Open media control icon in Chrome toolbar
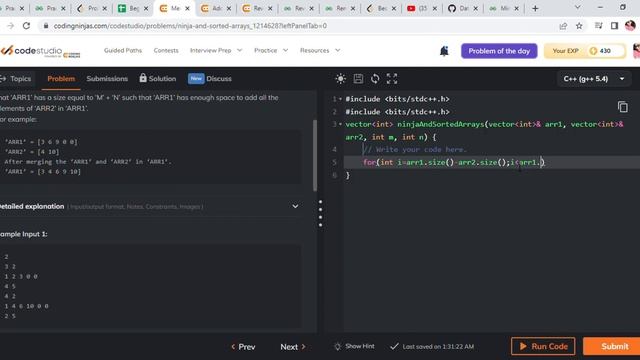The image size is (640, 360). pyautogui.click(x=598, y=26)
